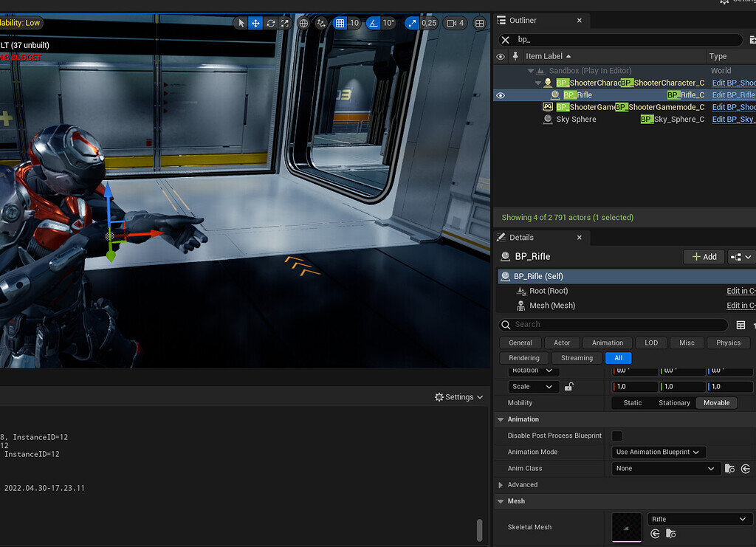Select the Move transform tool

[x=255, y=24]
